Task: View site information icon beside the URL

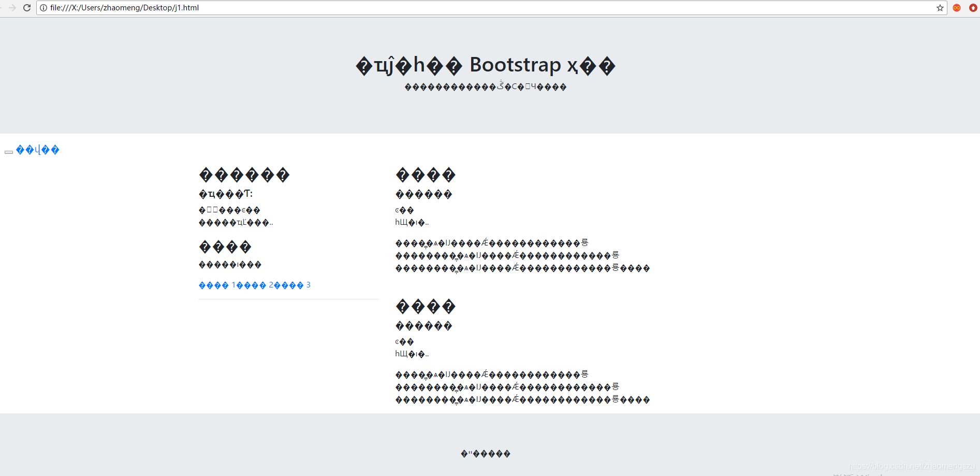Action: coord(43,8)
